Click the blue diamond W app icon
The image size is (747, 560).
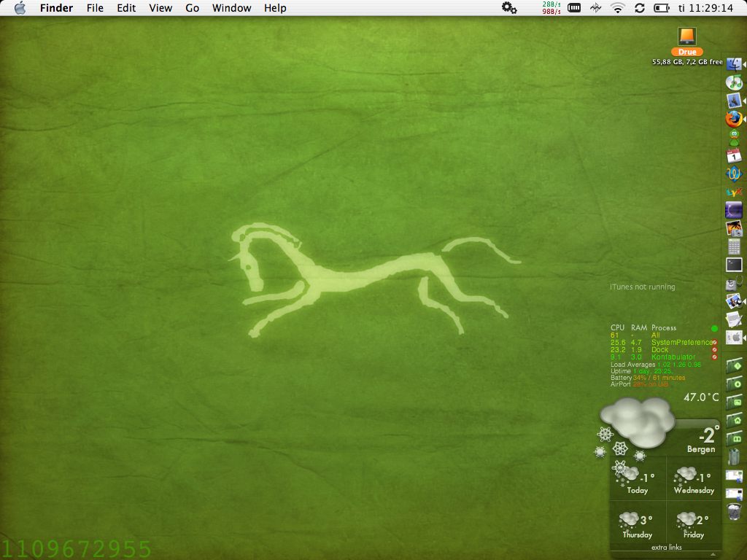pos(734,174)
